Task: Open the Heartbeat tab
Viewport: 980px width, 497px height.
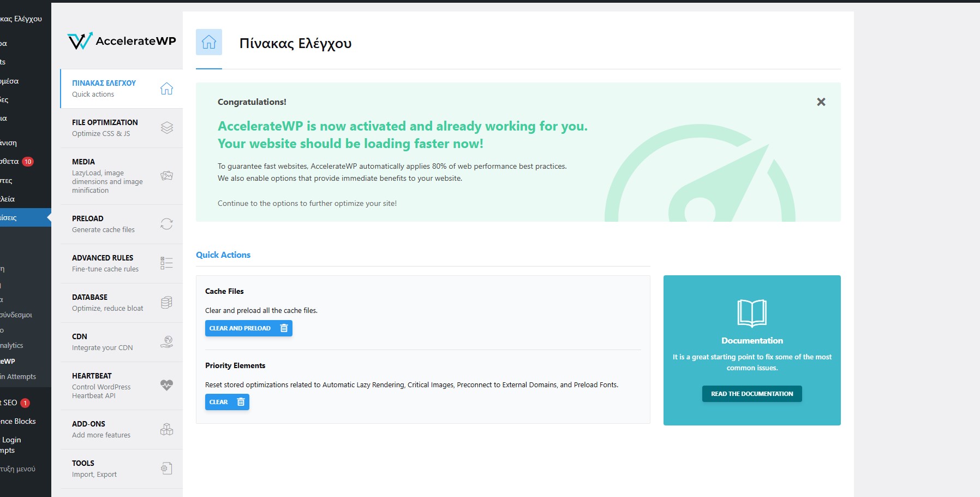Action: (x=121, y=386)
